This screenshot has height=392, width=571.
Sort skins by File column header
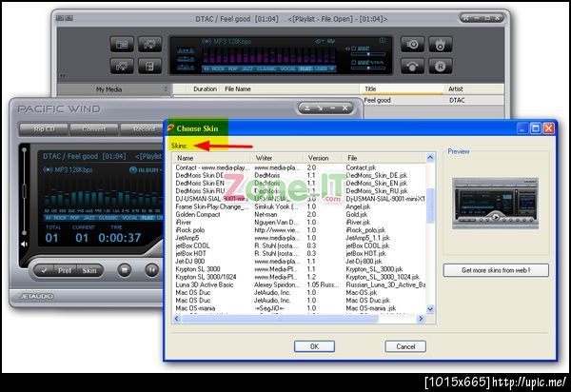(x=384, y=158)
